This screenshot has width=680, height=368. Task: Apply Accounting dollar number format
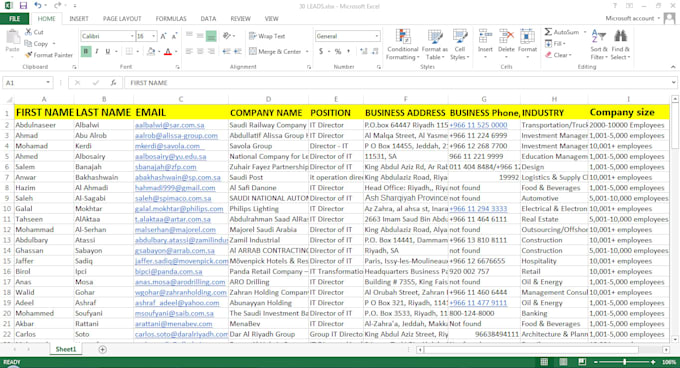click(x=321, y=52)
